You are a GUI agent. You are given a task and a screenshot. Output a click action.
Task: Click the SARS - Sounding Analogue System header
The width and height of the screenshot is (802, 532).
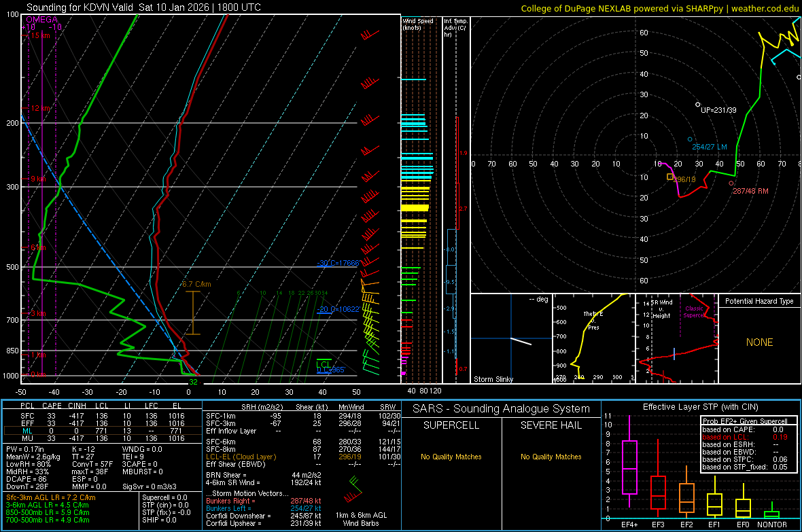(502, 408)
